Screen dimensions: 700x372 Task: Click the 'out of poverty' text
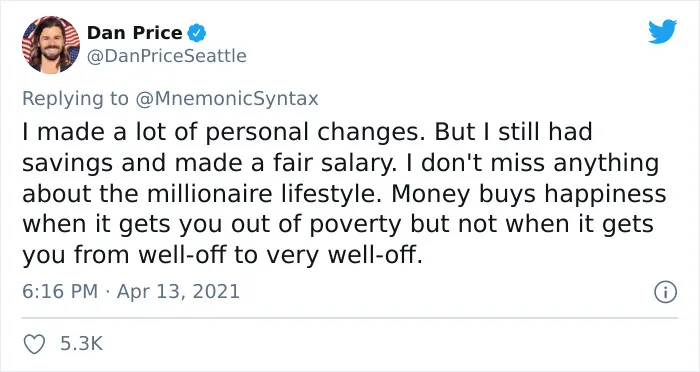(317, 225)
